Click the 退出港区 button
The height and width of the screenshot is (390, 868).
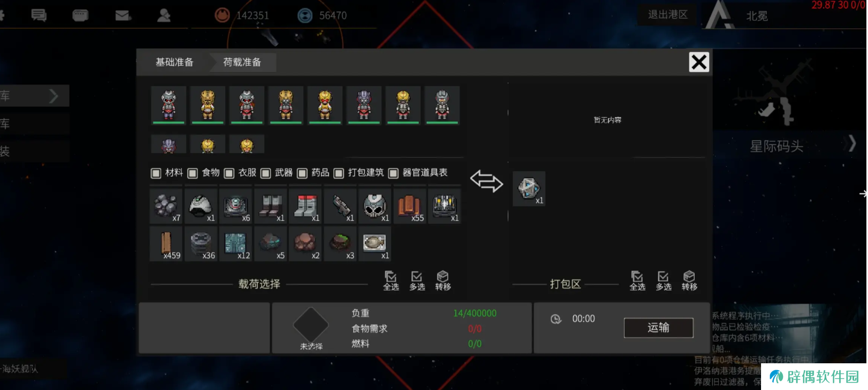click(667, 15)
